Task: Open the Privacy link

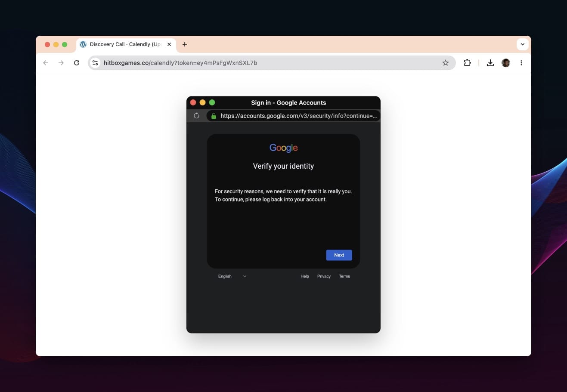Action: (x=324, y=276)
